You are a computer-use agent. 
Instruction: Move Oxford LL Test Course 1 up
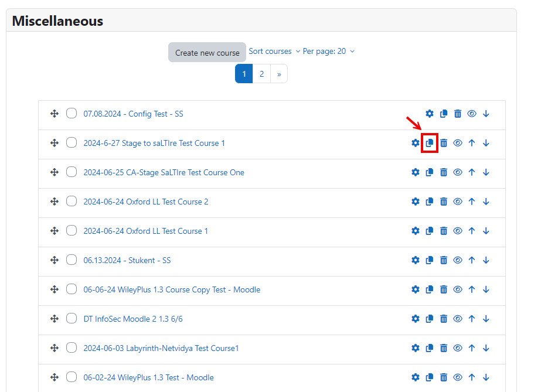pyautogui.click(x=472, y=231)
